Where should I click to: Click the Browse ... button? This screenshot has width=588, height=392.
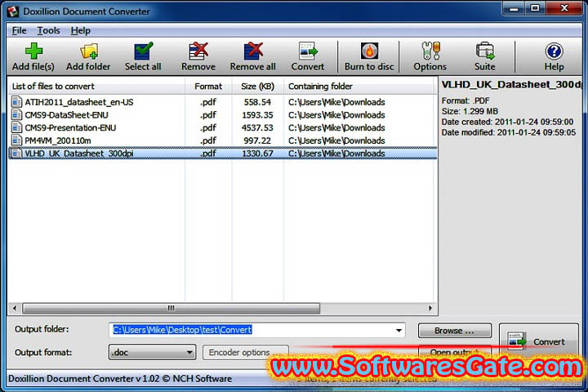pos(455,331)
